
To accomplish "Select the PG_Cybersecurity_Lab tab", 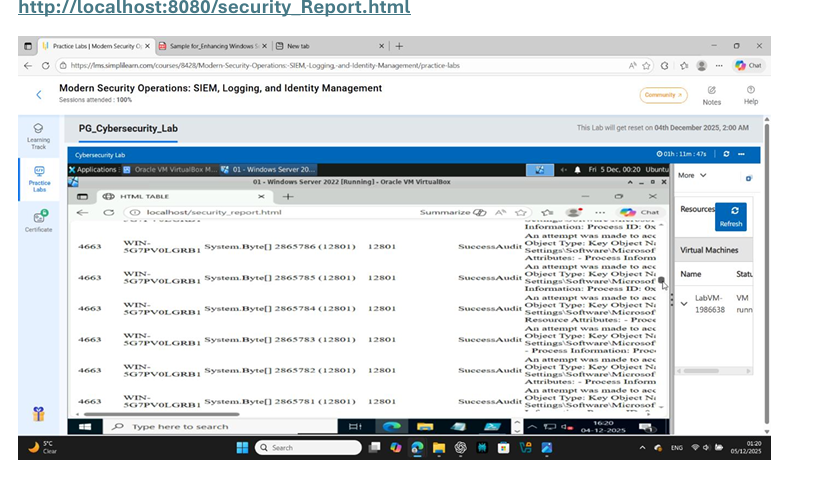I will click(x=128, y=128).
